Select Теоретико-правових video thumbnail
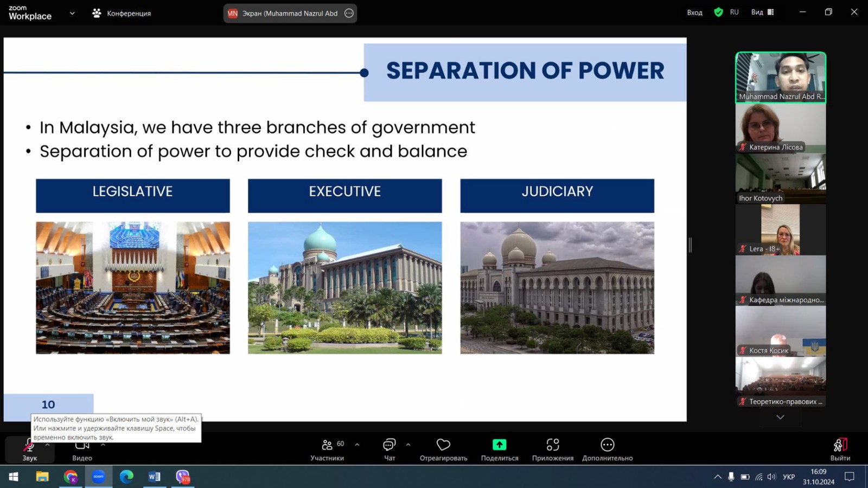 click(781, 382)
